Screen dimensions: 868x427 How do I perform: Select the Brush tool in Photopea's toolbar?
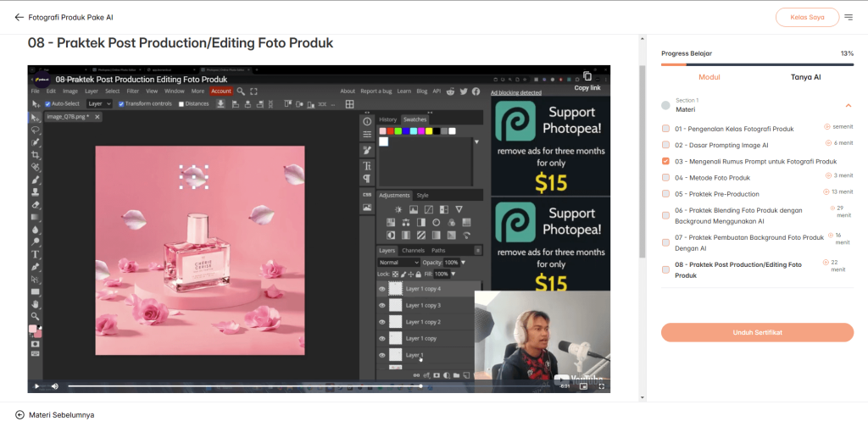tap(36, 180)
